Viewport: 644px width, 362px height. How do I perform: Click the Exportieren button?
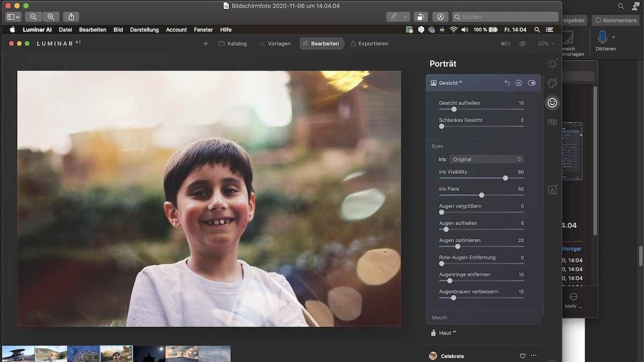coord(369,43)
